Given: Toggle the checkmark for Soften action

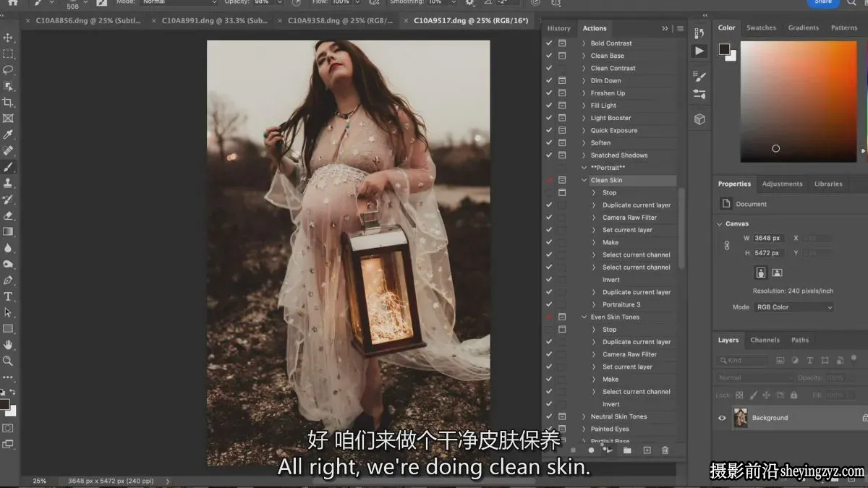Looking at the screenshot, I should click(549, 143).
